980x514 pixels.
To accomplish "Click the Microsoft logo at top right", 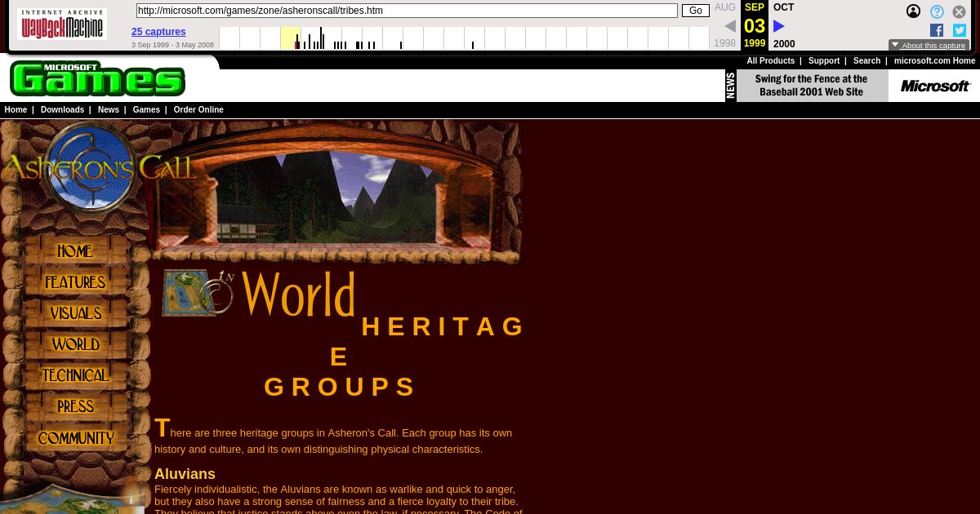I will pos(935,86).
